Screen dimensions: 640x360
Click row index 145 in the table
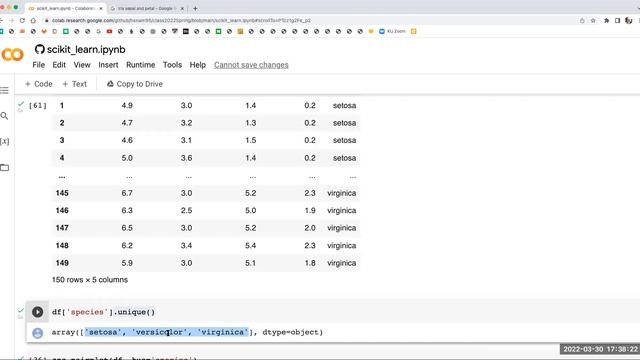tap(62, 193)
